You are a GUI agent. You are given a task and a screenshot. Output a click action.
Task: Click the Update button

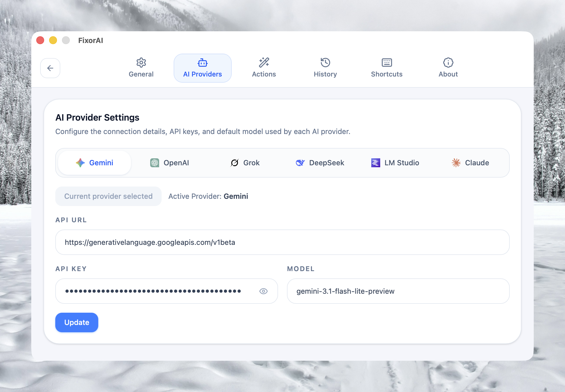click(77, 322)
